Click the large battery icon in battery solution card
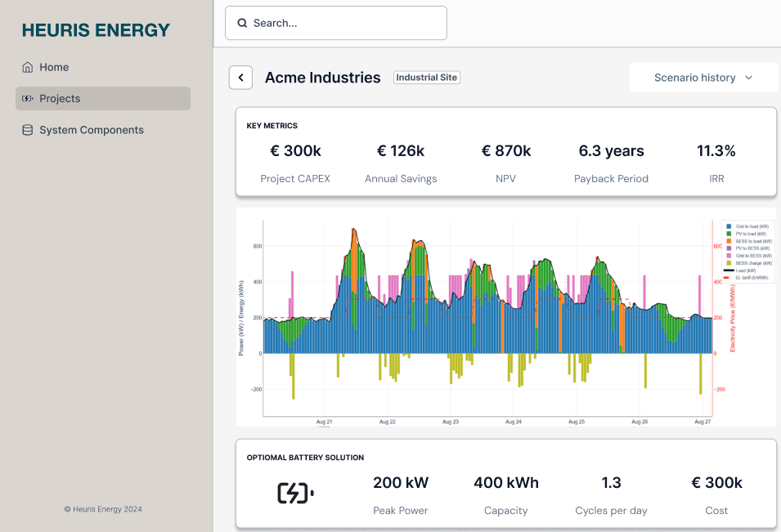This screenshot has height=532, width=781. [295, 493]
